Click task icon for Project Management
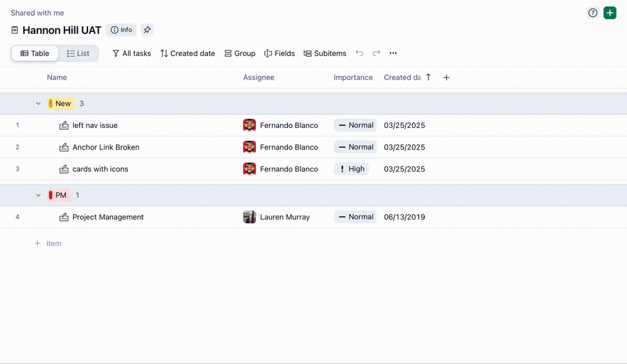The width and height of the screenshot is (627, 364). [x=63, y=217]
